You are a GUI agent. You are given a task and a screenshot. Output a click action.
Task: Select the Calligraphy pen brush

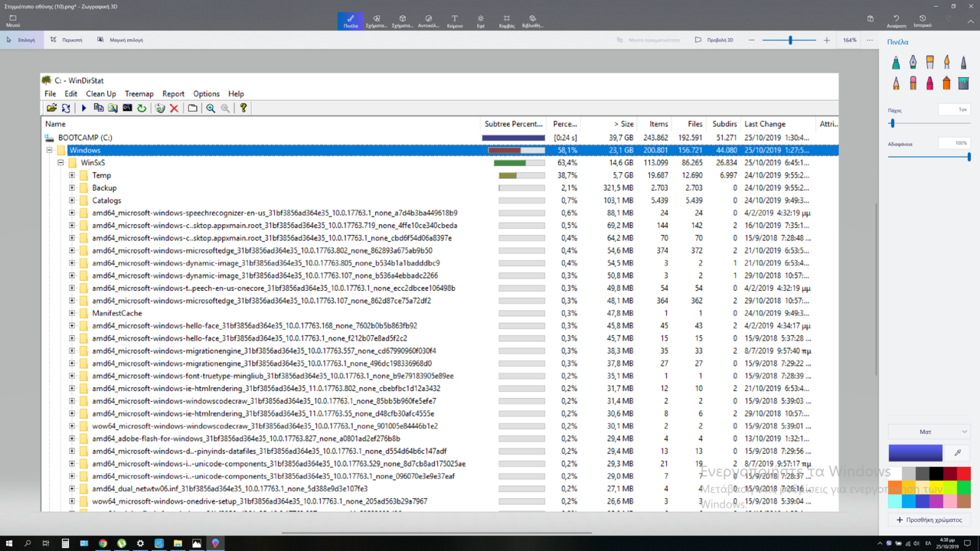[x=913, y=62]
